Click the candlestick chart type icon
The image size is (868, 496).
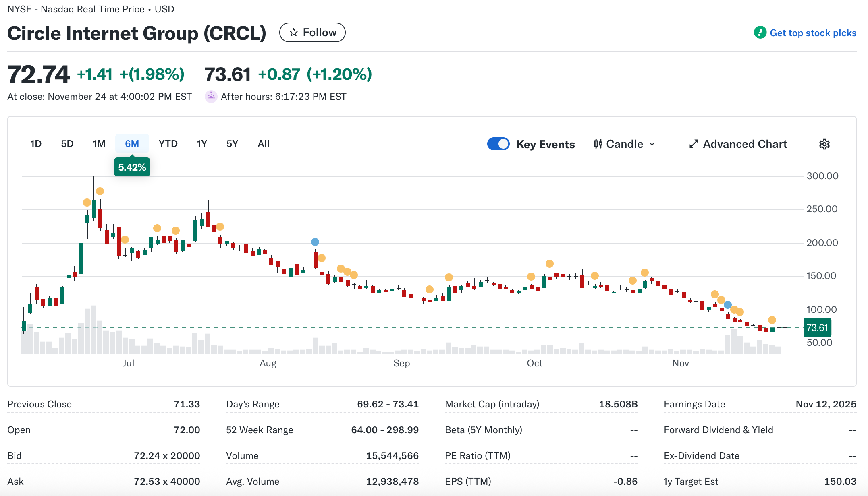click(598, 144)
